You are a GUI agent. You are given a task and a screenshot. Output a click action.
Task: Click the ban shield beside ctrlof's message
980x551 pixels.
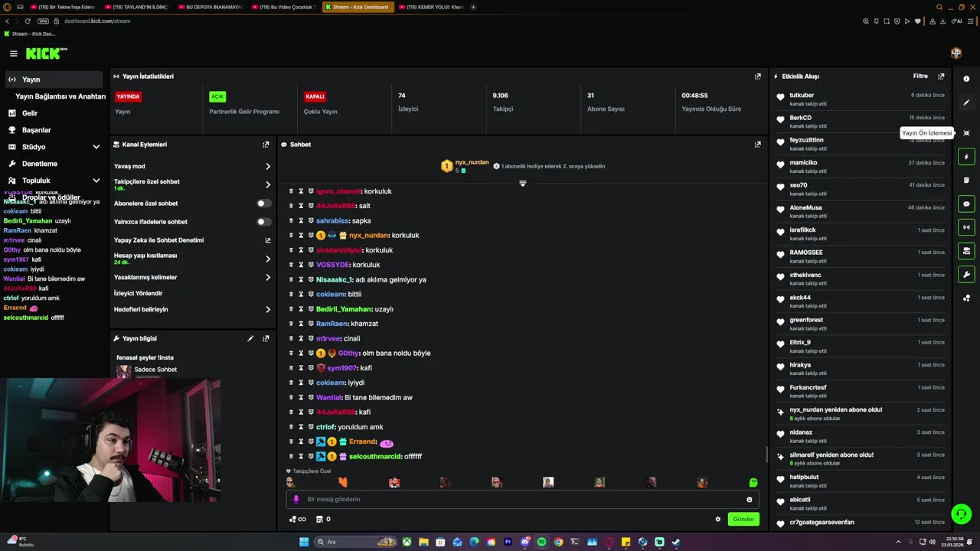click(x=311, y=427)
